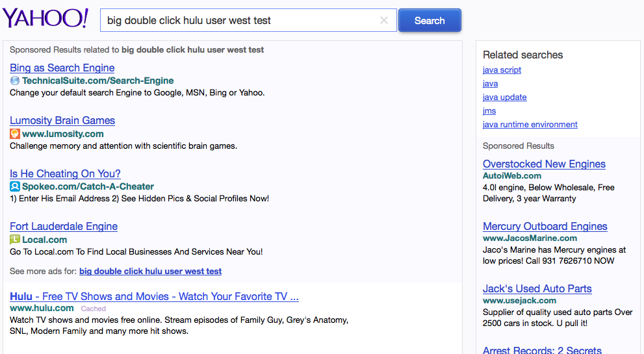The image size is (644, 354).
Task: Click 'Enter His Email Address' description text
Action: (x=140, y=199)
